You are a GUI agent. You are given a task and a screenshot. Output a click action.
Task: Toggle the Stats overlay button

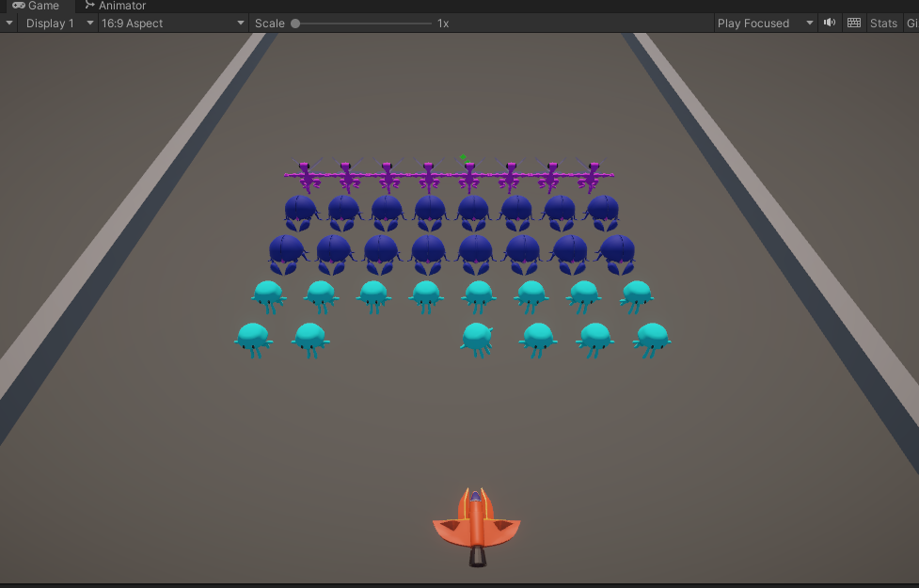click(x=883, y=24)
